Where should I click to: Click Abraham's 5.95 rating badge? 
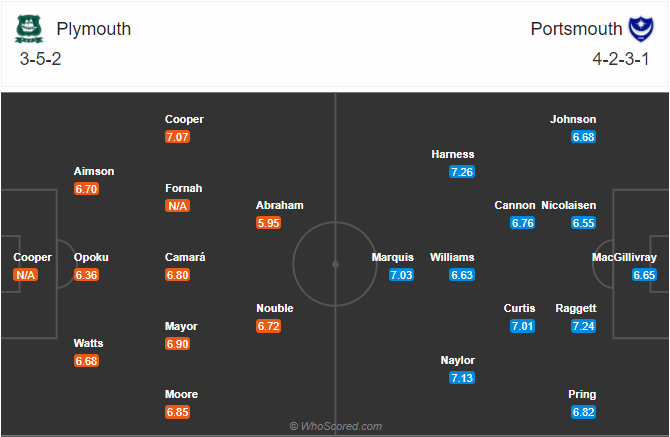(x=268, y=223)
